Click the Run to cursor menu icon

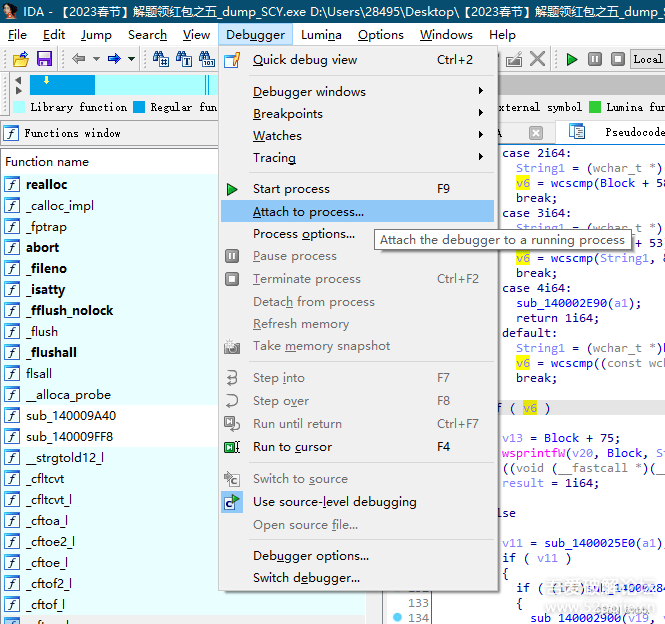pyautogui.click(x=232, y=447)
